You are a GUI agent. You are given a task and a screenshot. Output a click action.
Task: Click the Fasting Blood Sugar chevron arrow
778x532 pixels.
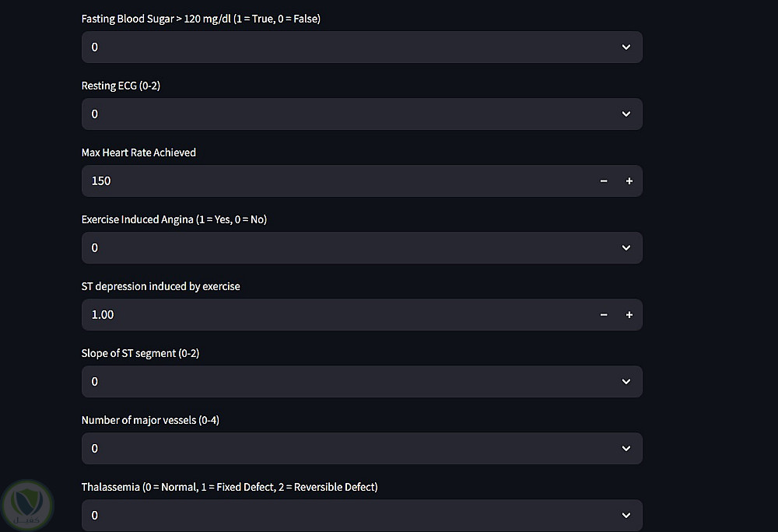pyautogui.click(x=626, y=47)
